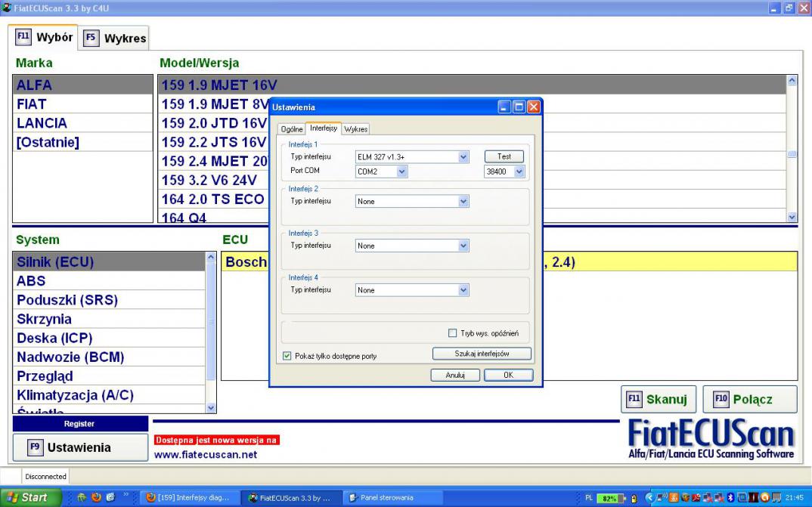Open the Windows Start menu
This screenshot has height=507, width=812.
coord(31,498)
